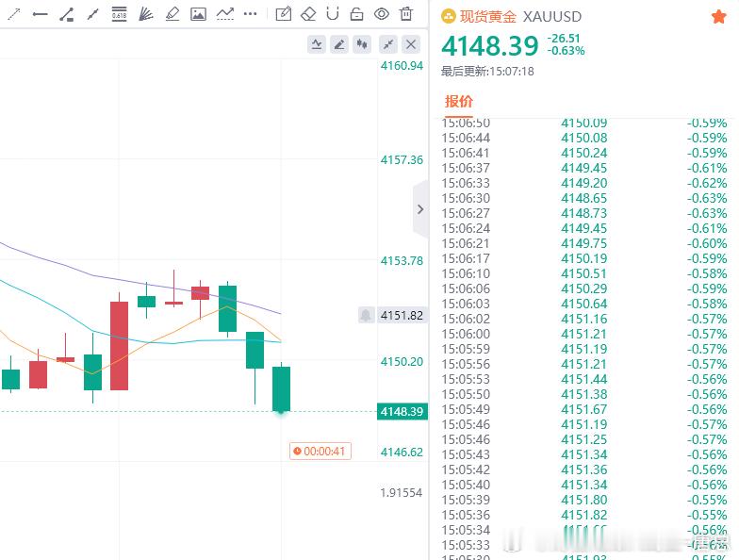This screenshot has width=739, height=560.
Task: Toggle the favorite star for XAUUSD
Action: coord(718,17)
